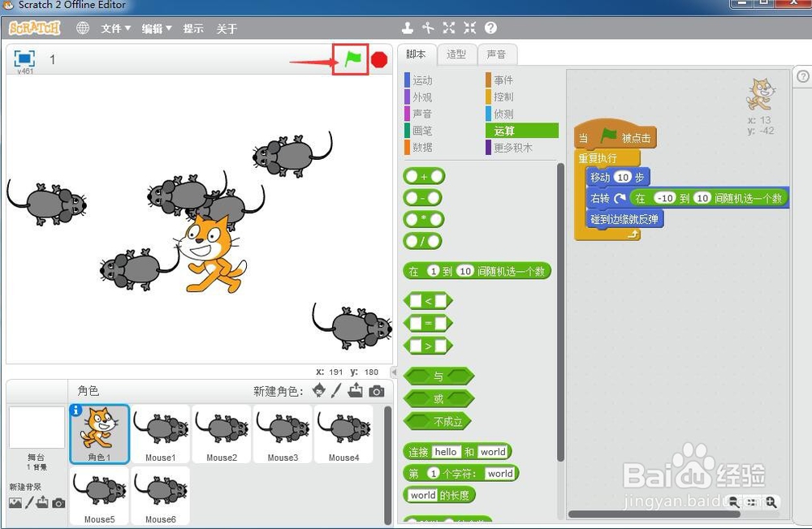
Task: Select Mouse3 sprite thumbnail
Action: [x=283, y=434]
